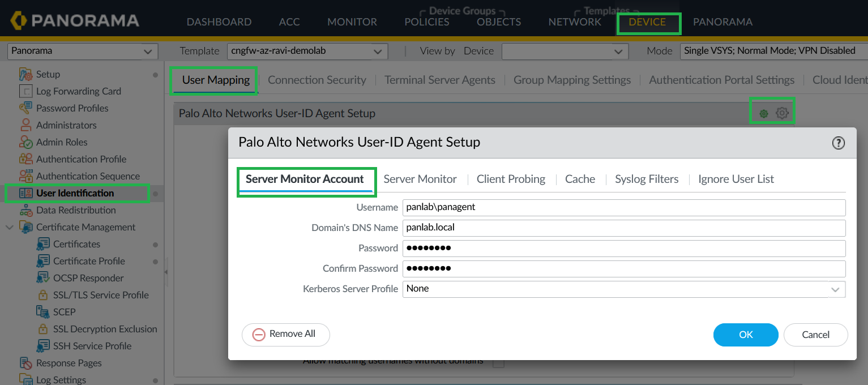Screen dimensions: 868x385
Task: Select the Data Redistribution icon
Action: point(26,210)
